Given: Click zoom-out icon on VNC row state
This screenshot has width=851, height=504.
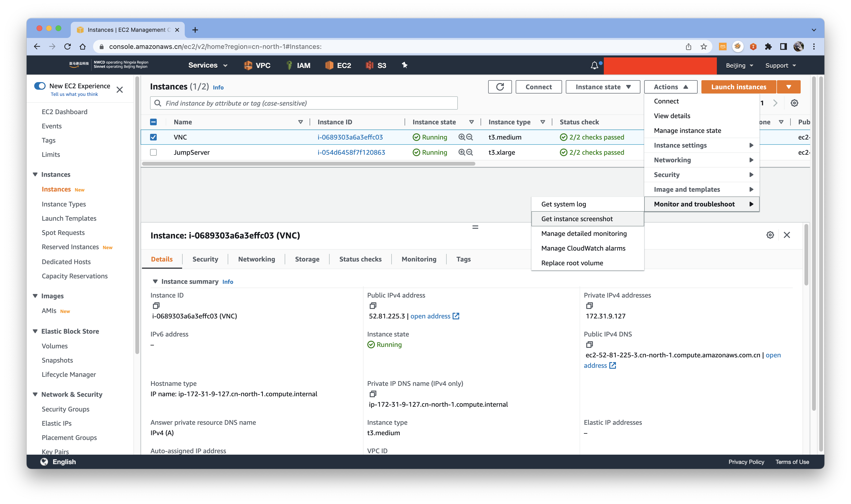Looking at the screenshot, I should pyautogui.click(x=470, y=137).
